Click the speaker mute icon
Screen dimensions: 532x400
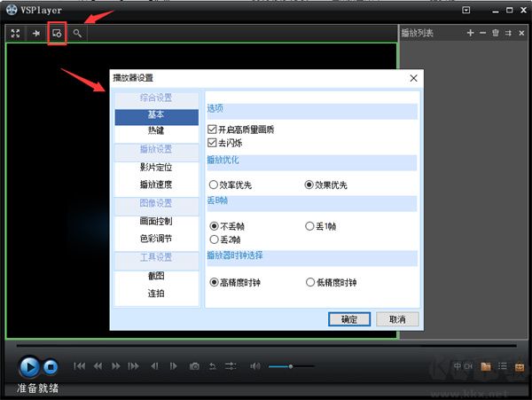[x=255, y=365]
